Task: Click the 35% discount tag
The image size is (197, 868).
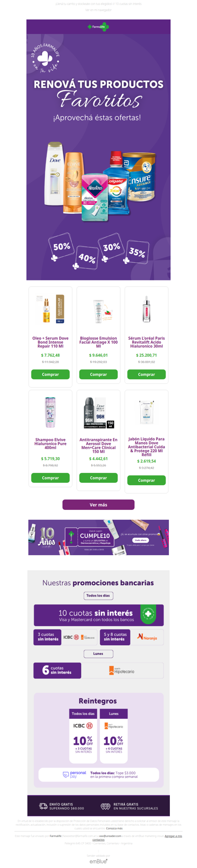Action: click(137, 252)
